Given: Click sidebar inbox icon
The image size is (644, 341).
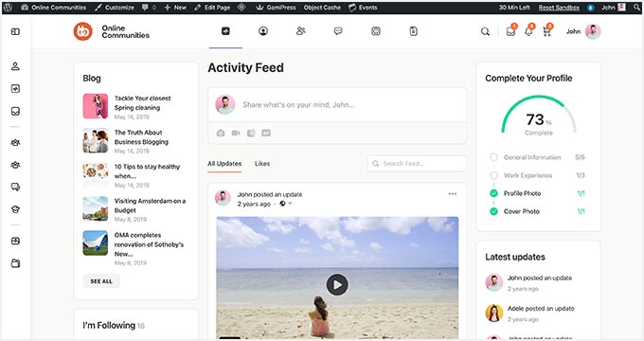Looking at the screenshot, I should coord(15,112).
